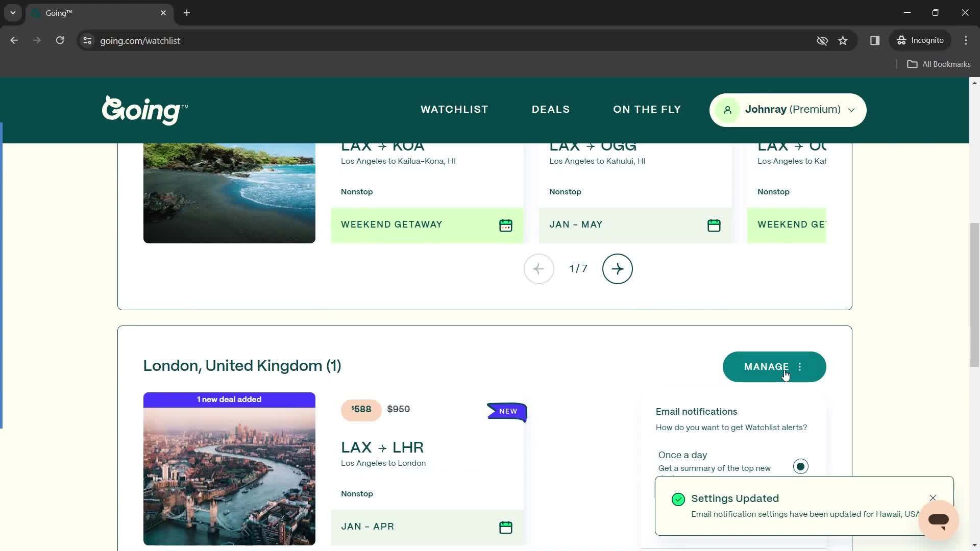Click the back arrow on the carousel
The width and height of the screenshot is (980, 551).
pos(539,268)
